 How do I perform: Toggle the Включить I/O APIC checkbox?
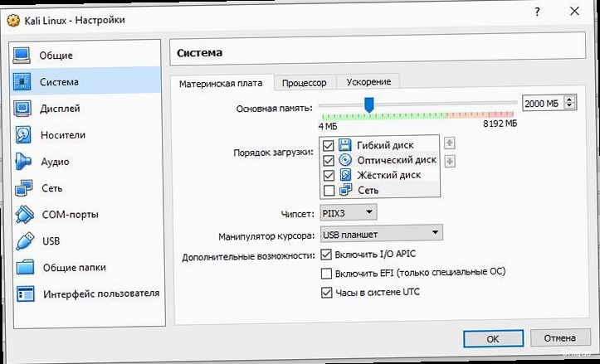tap(326, 255)
